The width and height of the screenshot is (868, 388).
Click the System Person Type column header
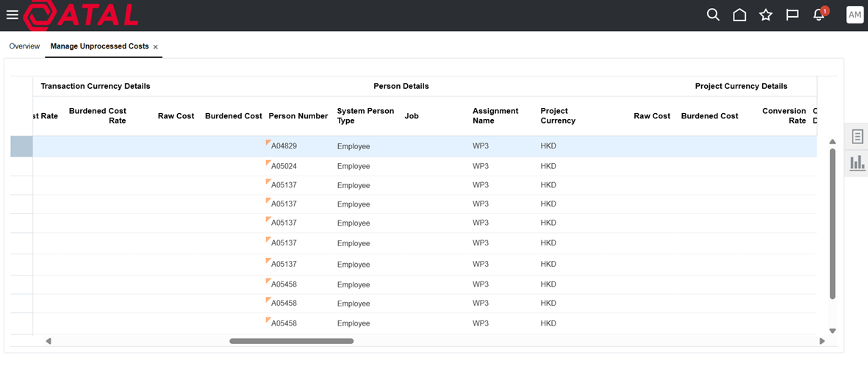365,115
